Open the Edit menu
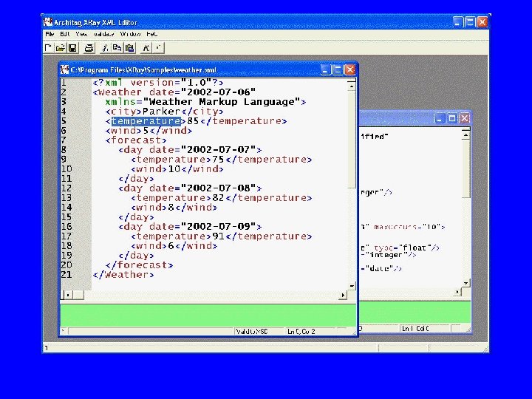This screenshot has width=532, height=399. tap(65, 34)
